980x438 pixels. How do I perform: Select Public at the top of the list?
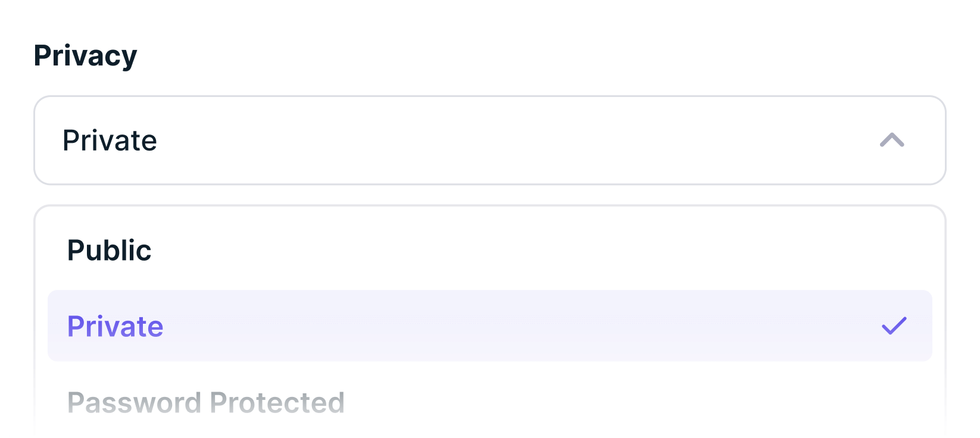pos(109,250)
